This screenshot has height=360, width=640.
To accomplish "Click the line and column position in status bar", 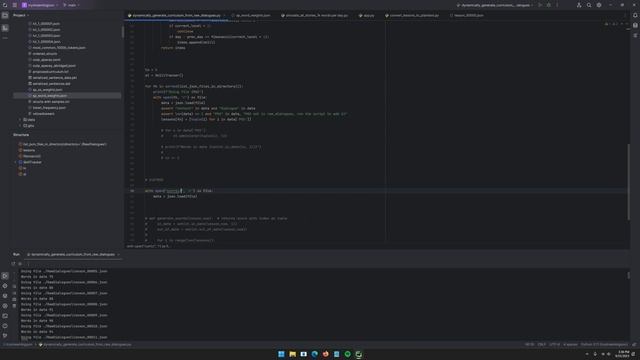I will pos(529,344).
